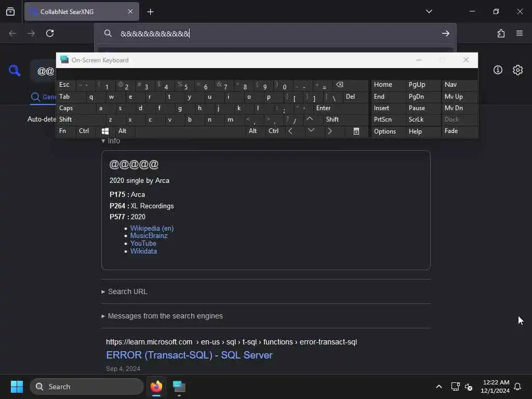This screenshot has width=532, height=399.
Task: Click the up arrow key on keyboard
Action: coord(310,119)
